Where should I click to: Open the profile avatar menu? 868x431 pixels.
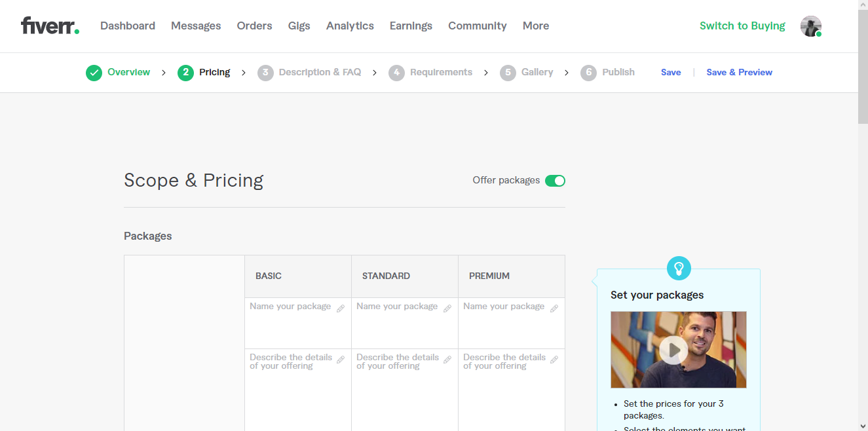pyautogui.click(x=811, y=26)
